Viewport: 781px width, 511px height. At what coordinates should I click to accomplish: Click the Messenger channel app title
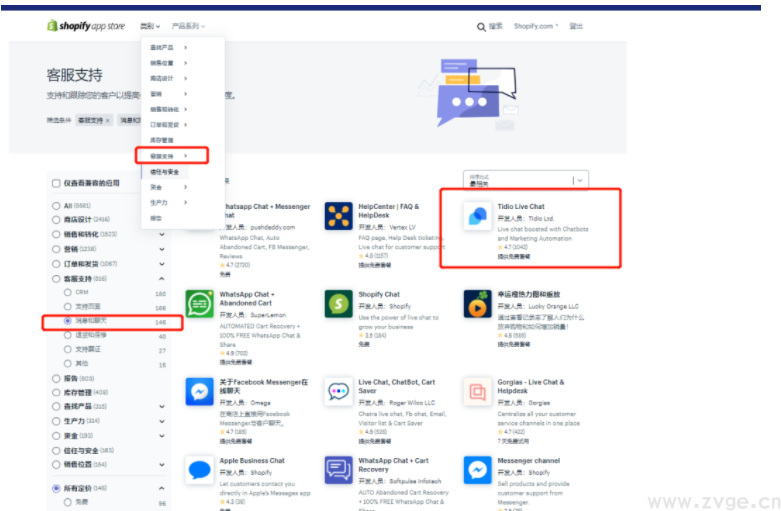(x=528, y=461)
